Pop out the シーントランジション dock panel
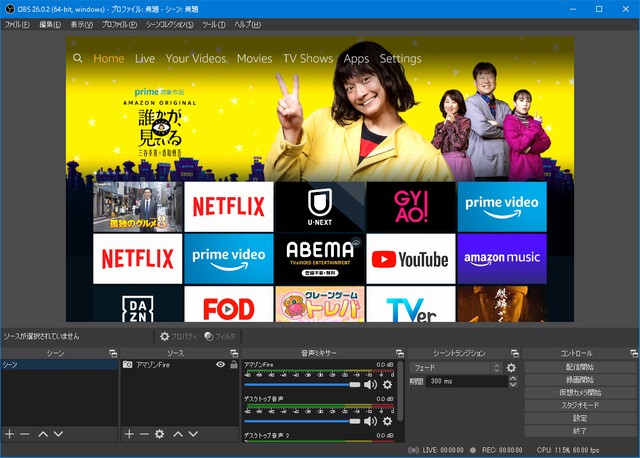 tap(515, 353)
